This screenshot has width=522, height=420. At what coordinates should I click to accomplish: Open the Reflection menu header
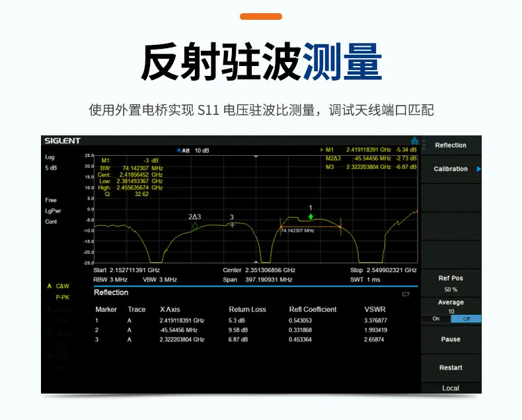[x=451, y=145]
